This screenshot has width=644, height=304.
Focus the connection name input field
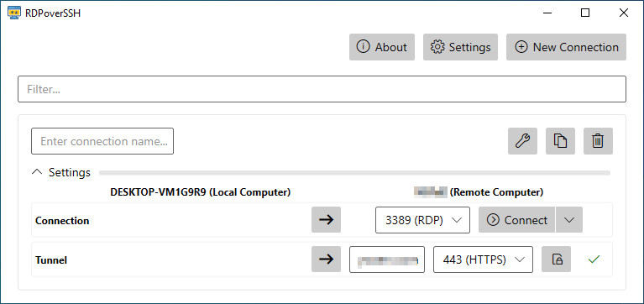(x=102, y=141)
